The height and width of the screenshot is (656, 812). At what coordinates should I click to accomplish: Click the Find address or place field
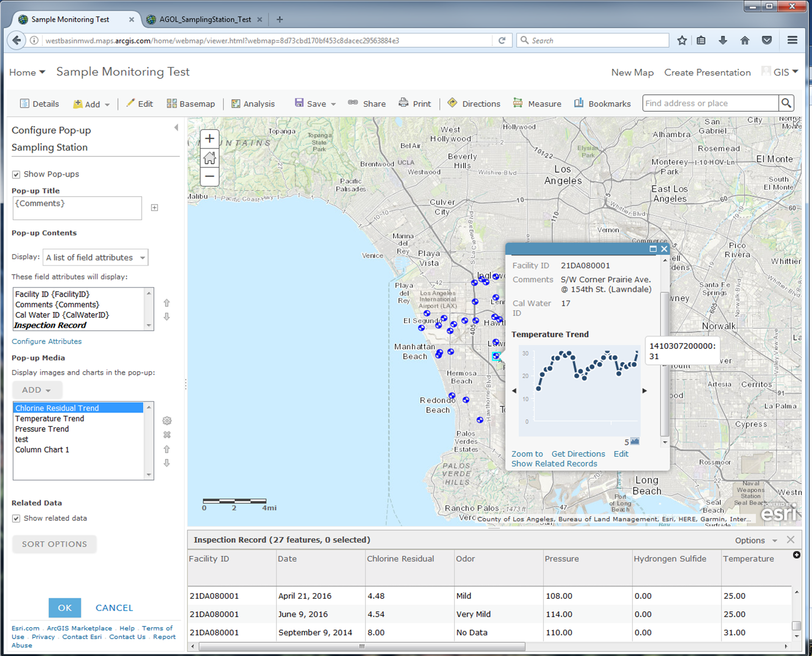click(710, 103)
